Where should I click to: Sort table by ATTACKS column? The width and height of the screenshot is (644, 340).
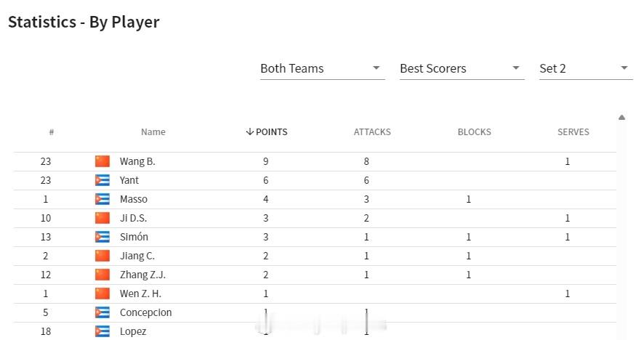(372, 131)
